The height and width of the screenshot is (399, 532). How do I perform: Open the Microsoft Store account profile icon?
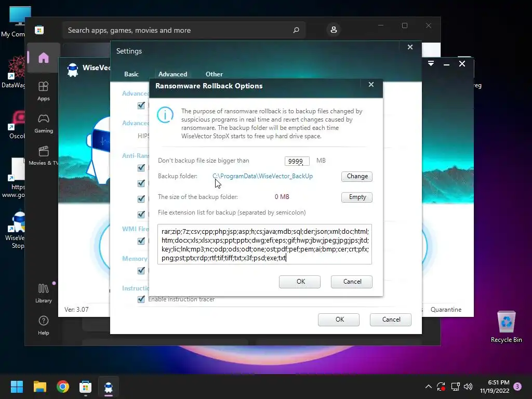(x=334, y=30)
